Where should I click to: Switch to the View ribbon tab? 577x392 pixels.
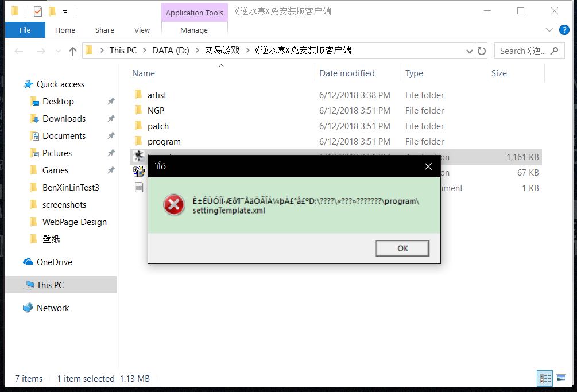142,30
